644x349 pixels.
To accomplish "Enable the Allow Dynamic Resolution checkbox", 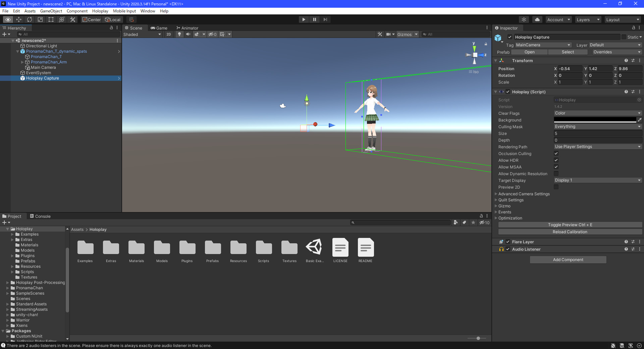I will 556,173.
